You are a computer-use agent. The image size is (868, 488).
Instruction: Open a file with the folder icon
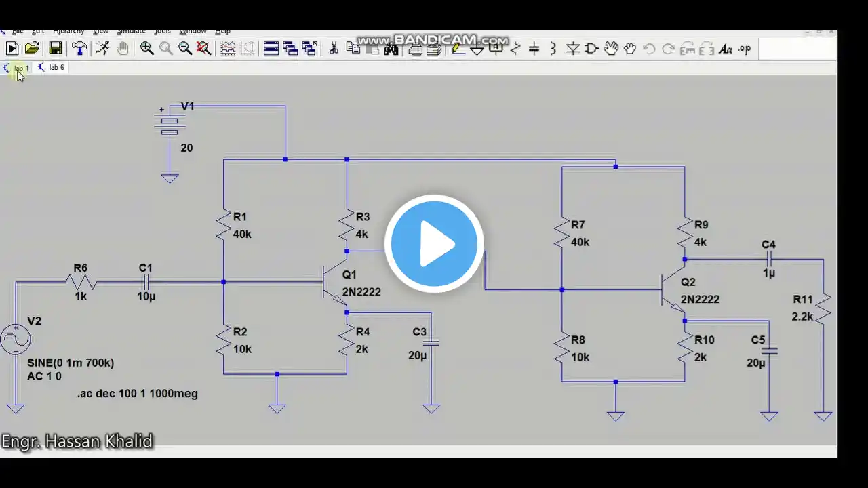tap(32, 48)
